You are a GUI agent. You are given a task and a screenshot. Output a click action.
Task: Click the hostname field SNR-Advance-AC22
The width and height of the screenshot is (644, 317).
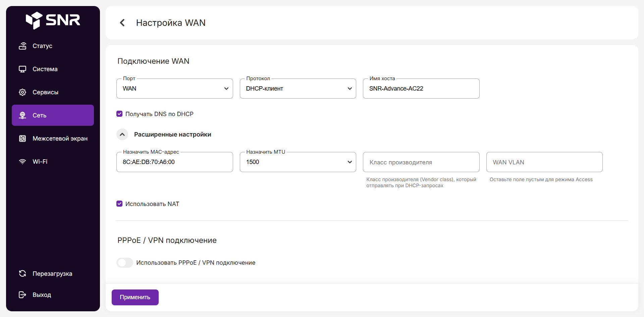point(421,89)
